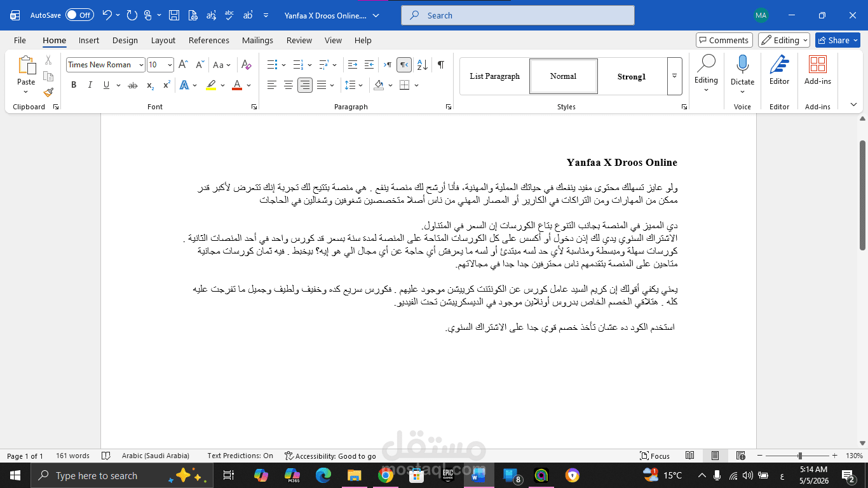The height and width of the screenshot is (488, 868).
Task: Switch to the Design tab
Action: tap(125, 40)
